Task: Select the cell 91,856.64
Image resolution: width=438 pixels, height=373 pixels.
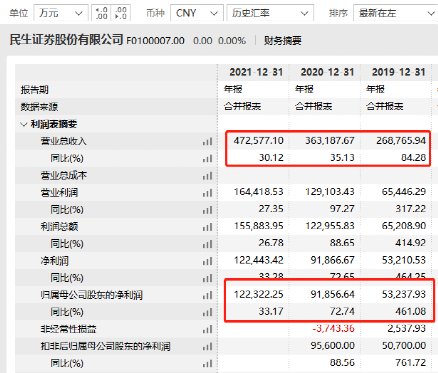Action: 332,295
